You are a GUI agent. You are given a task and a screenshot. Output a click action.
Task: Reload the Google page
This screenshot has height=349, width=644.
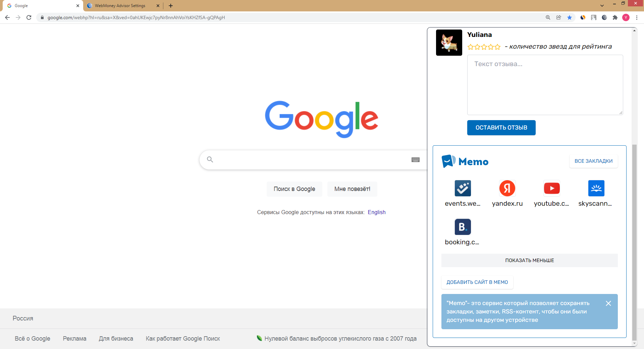coord(29,17)
